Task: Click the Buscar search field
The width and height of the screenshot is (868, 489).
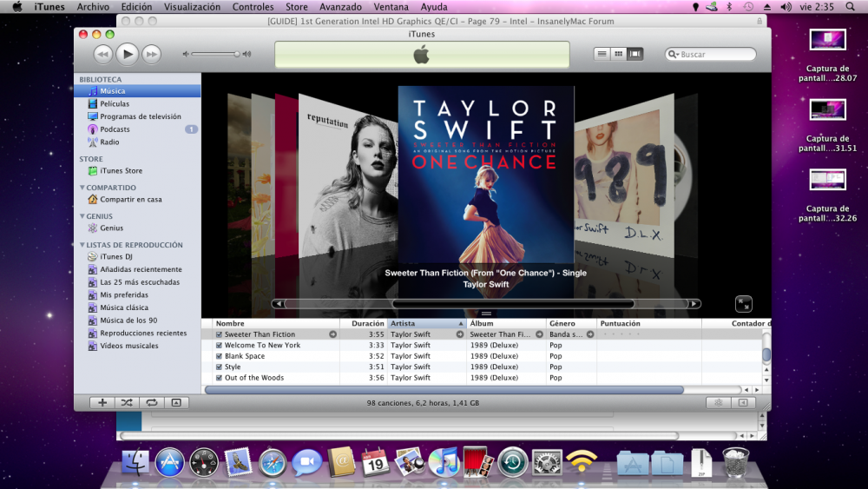Action: [710, 54]
